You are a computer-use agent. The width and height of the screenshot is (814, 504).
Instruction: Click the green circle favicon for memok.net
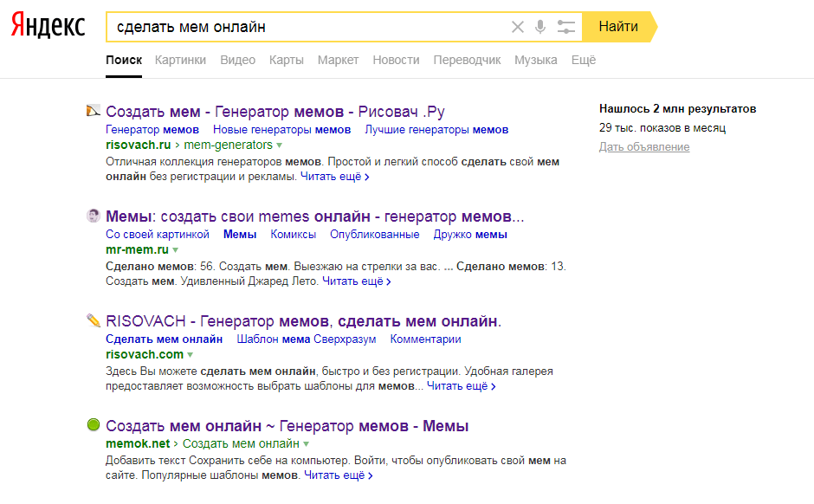coord(94,426)
